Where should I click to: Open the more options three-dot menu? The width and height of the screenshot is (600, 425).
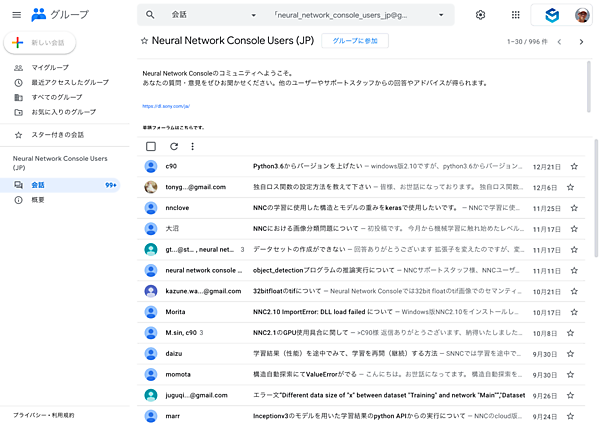tap(192, 146)
